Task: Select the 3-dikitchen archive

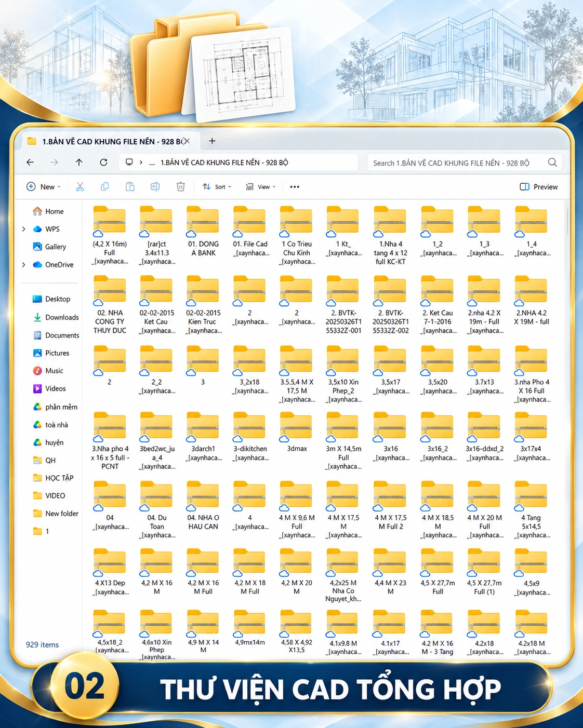Action: point(250,436)
